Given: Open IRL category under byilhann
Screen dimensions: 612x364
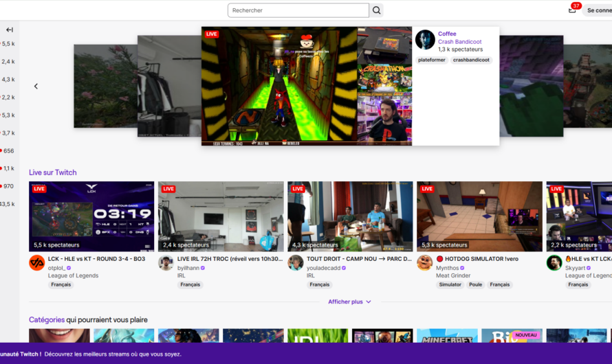Looking at the screenshot, I should pos(181,275).
